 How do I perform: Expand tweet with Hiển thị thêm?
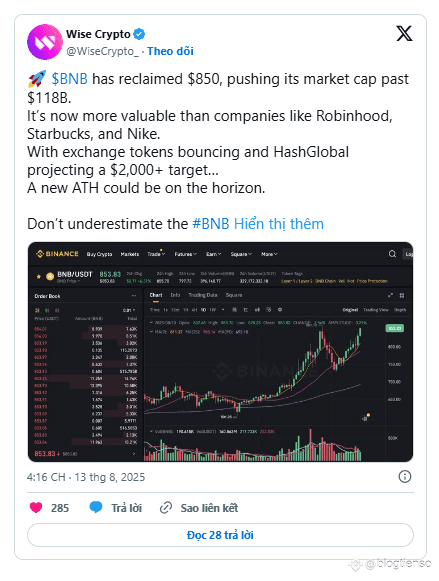point(279,224)
